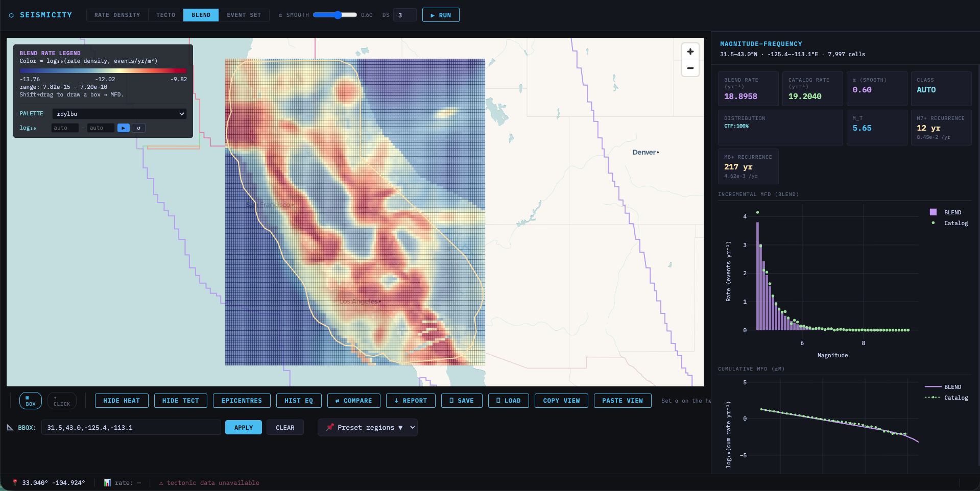Toggle HIST EQ equalization
This screenshot has height=491, width=980.
[299, 401]
